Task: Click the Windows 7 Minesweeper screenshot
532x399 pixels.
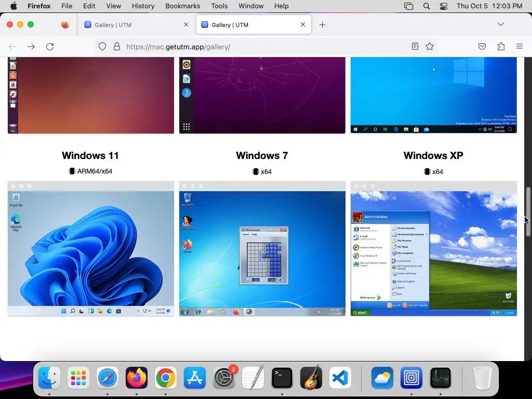Action: pos(262,249)
